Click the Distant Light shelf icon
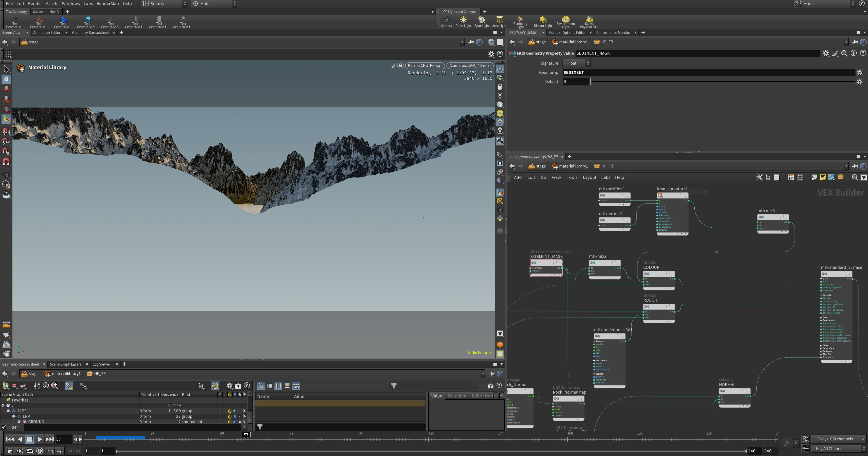Screen dimensions: 868x456 click(542, 21)
